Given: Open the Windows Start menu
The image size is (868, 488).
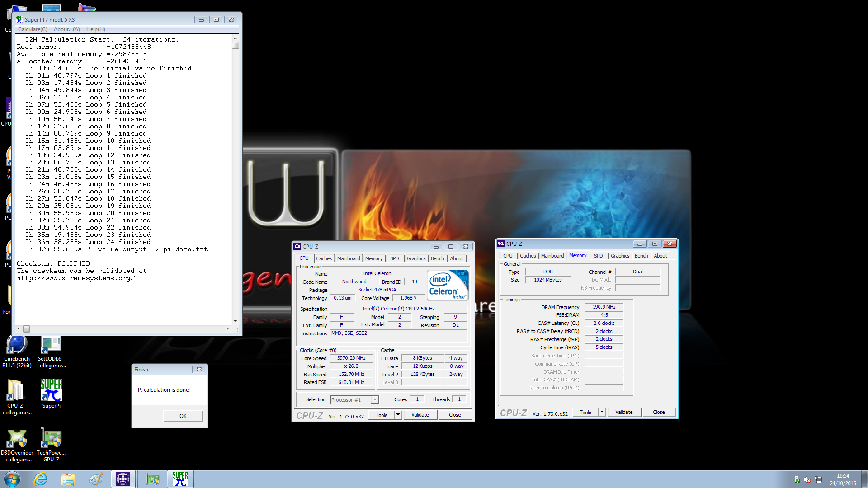Looking at the screenshot, I should coord(12,479).
